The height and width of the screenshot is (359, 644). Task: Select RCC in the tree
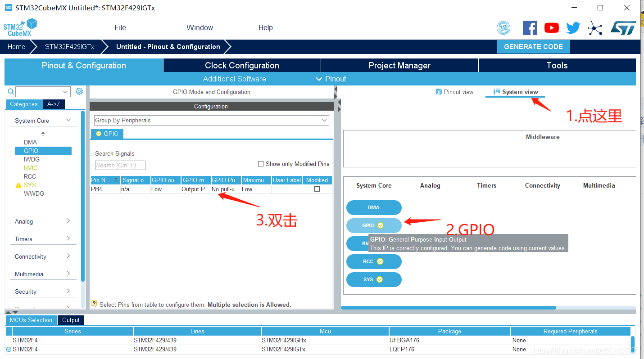click(30, 176)
